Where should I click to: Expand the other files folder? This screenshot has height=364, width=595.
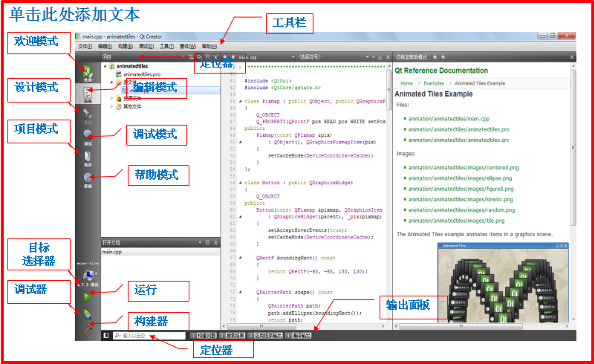pyautogui.click(x=111, y=107)
